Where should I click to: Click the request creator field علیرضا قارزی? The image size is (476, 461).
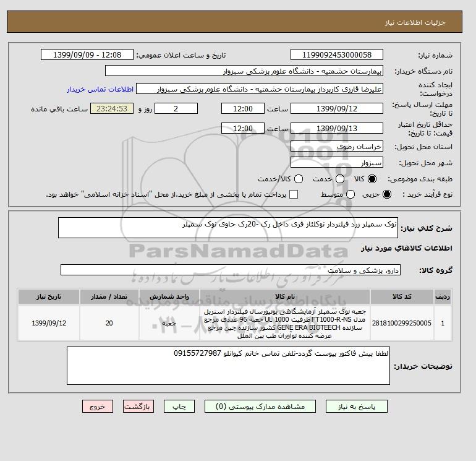(x=260, y=88)
